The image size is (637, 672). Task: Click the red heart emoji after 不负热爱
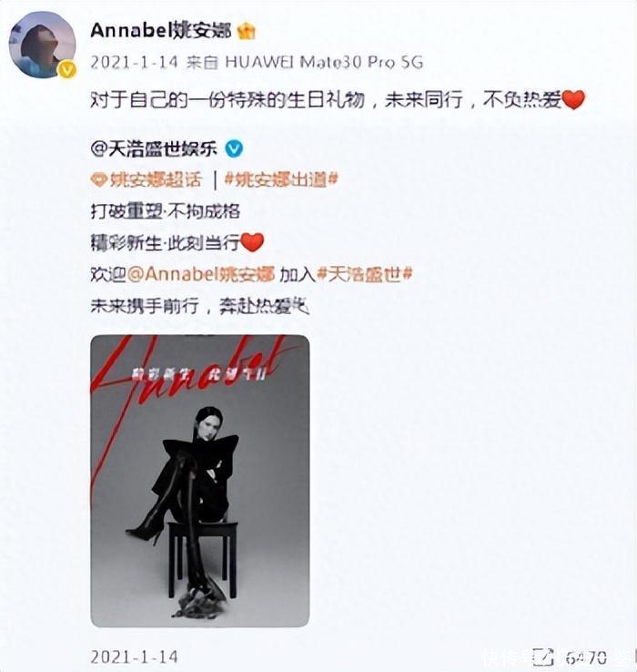573,100
